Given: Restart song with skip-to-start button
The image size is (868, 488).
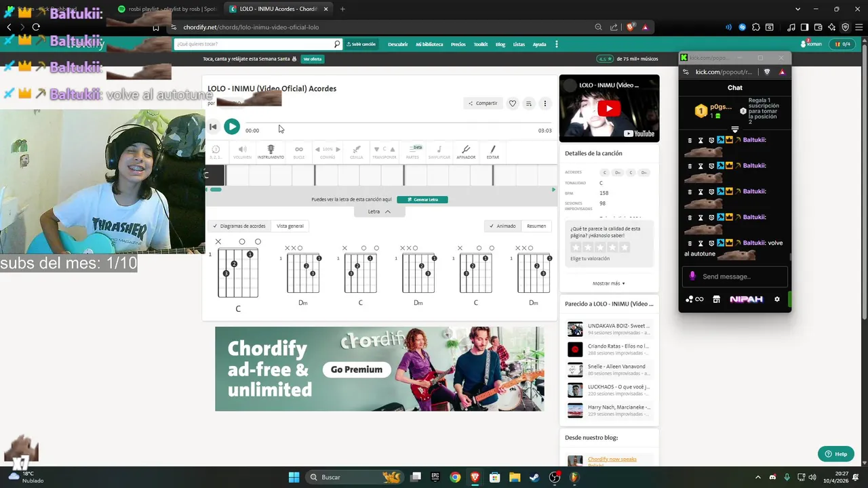Looking at the screenshot, I should tap(213, 127).
